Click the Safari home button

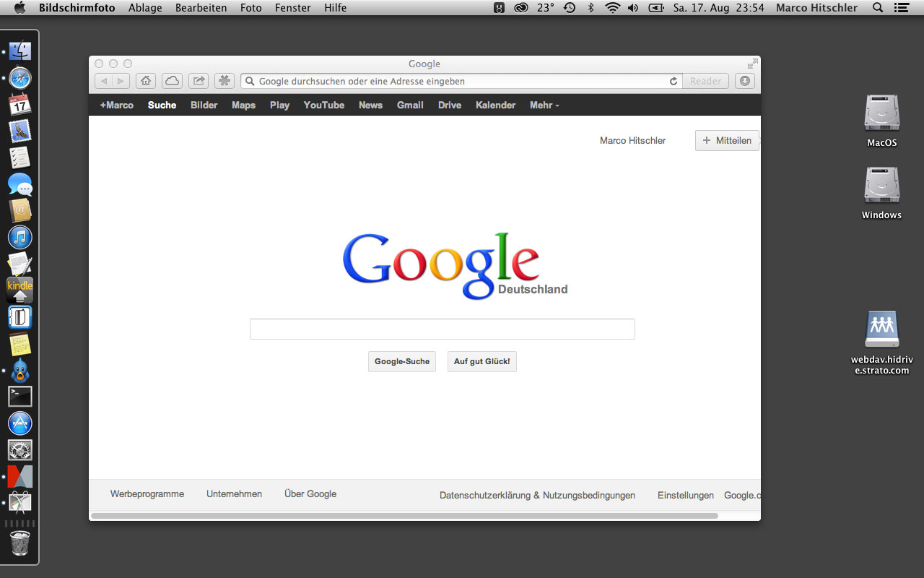[145, 81]
